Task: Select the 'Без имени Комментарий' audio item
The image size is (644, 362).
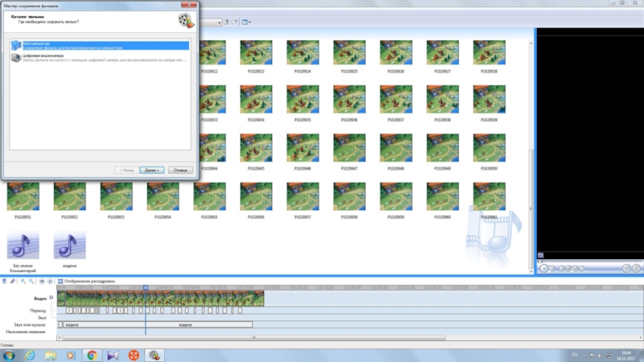Action: pos(23,245)
